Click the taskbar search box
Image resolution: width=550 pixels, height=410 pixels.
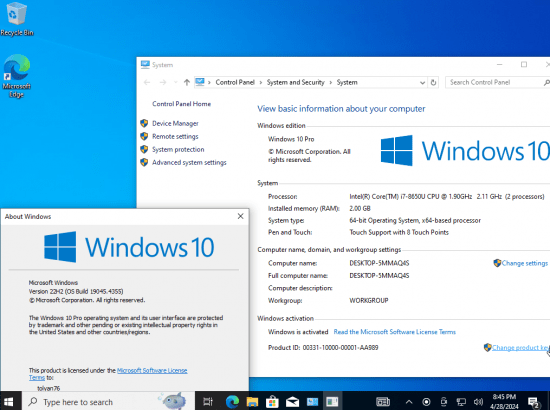(x=109, y=402)
